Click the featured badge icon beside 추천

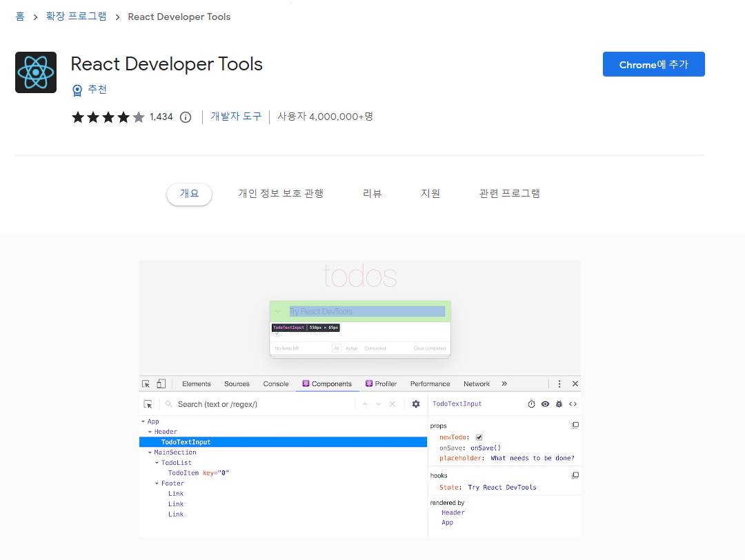(x=77, y=90)
